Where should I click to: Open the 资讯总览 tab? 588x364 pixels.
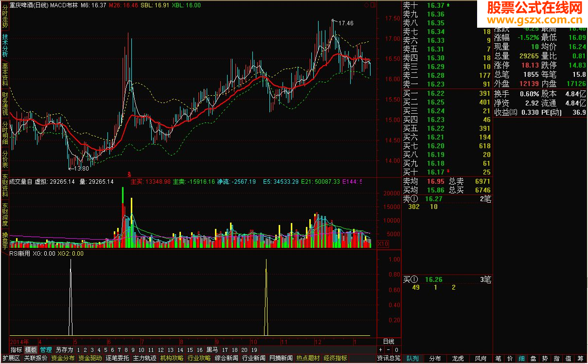389,358
